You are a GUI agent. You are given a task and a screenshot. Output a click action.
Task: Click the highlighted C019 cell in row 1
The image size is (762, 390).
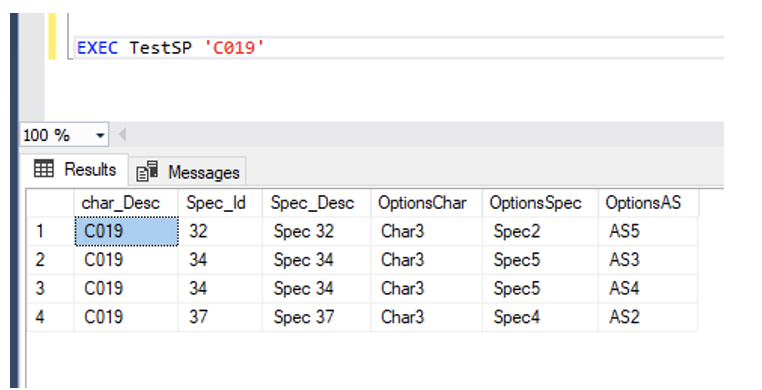[x=126, y=231]
